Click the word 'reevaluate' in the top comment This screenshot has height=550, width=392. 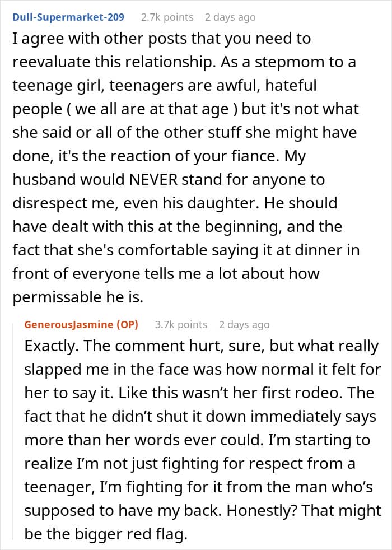[x=55, y=62]
